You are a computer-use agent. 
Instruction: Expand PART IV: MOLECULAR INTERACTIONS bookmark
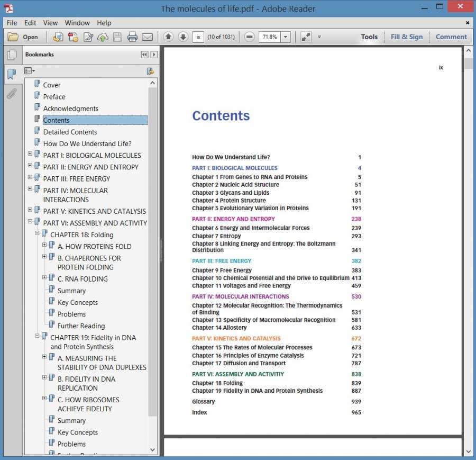(x=30, y=189)
